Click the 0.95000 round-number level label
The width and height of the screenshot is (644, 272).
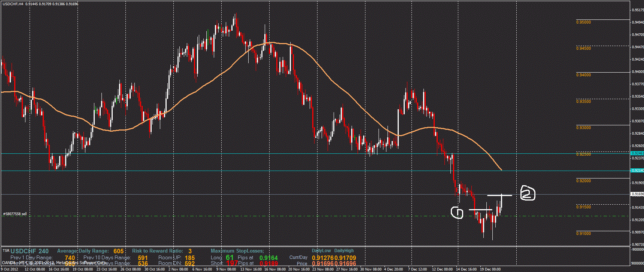tap(583, 22)
